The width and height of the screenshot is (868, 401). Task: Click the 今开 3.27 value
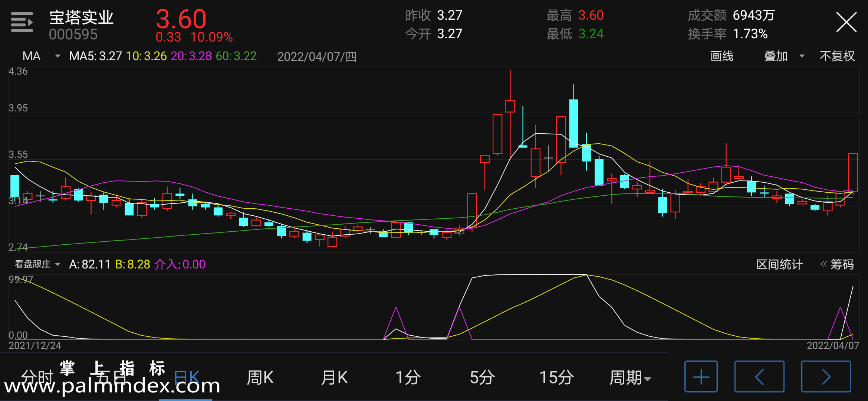tap(450, 34)
